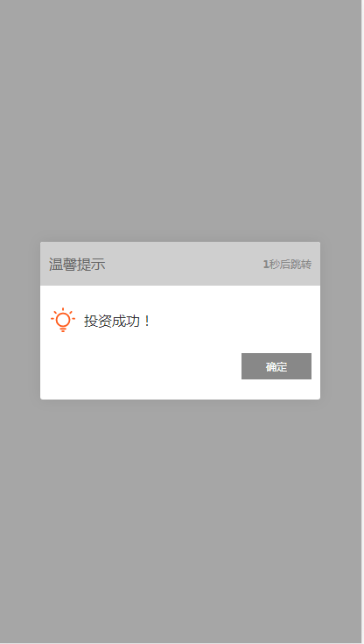Click the gray header bar of the dialog
The height and width of the screenshot is (644, 364).
click(180, 264)
